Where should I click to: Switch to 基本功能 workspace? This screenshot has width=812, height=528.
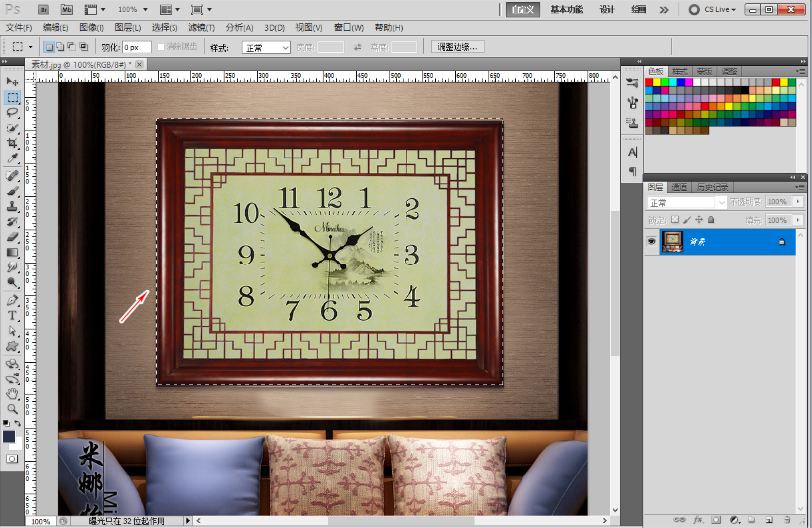pyautogui.click(x=567, y=9)
